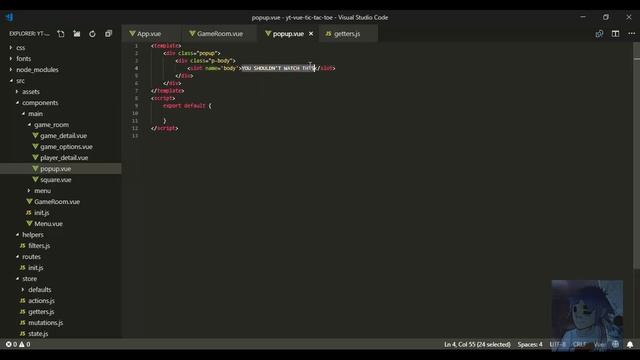Open Menu.vue in the file tree
Image resolution: width=640 pixels, height=360 pixels.
pos(48,224)
